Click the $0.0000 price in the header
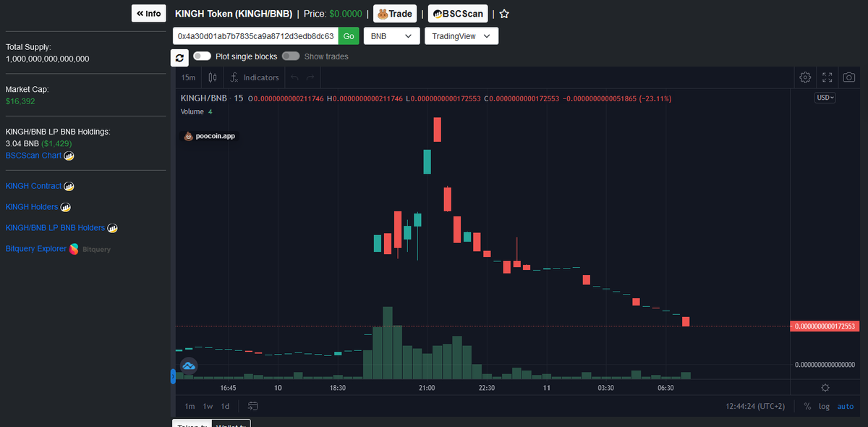This screenshot has width=868, height=427. [x=346, y=14]
